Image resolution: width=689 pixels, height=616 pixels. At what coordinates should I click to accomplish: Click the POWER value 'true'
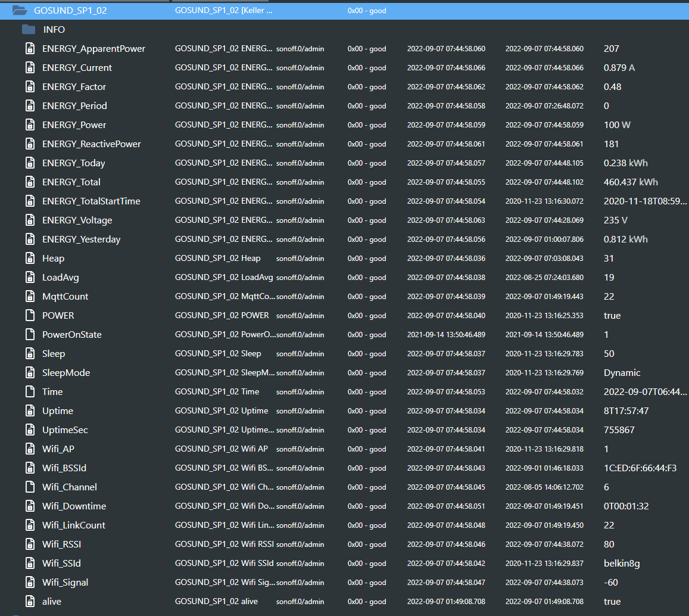click(x=612, y=315)
